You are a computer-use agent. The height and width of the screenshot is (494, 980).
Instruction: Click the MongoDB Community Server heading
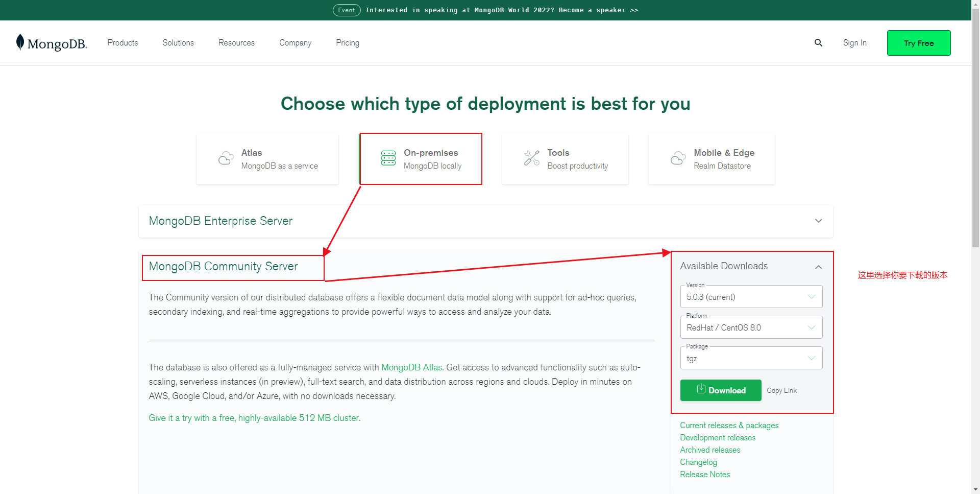[x=223, y=267]
